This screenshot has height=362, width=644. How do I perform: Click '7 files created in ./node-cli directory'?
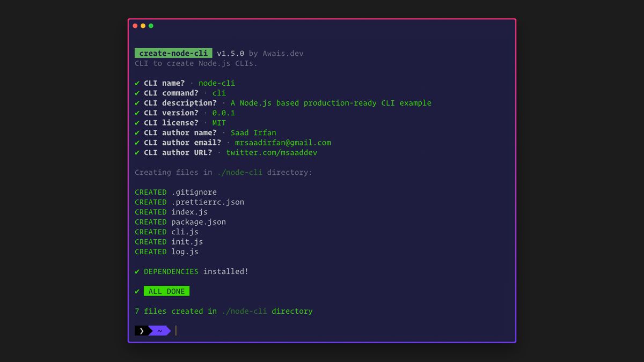pos(223,311)
